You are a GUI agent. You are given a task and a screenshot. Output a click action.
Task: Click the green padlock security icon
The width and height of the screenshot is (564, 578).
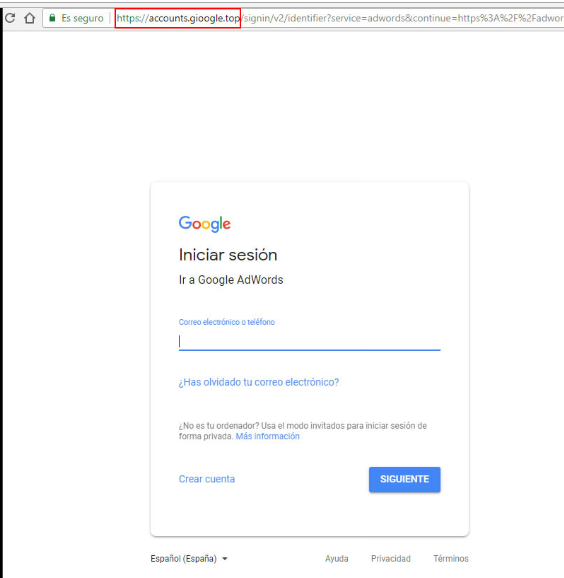click(x=52, y=18)
